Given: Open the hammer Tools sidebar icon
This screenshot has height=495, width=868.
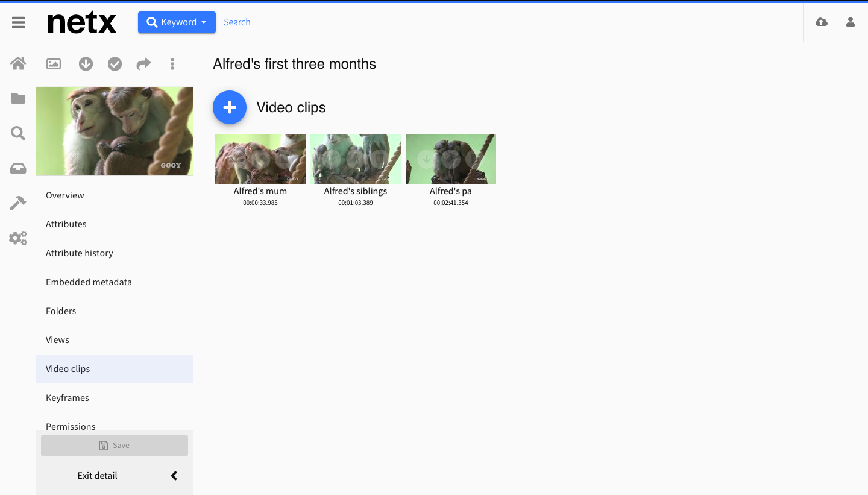Looking at the screenshot, I should point(18,203).
